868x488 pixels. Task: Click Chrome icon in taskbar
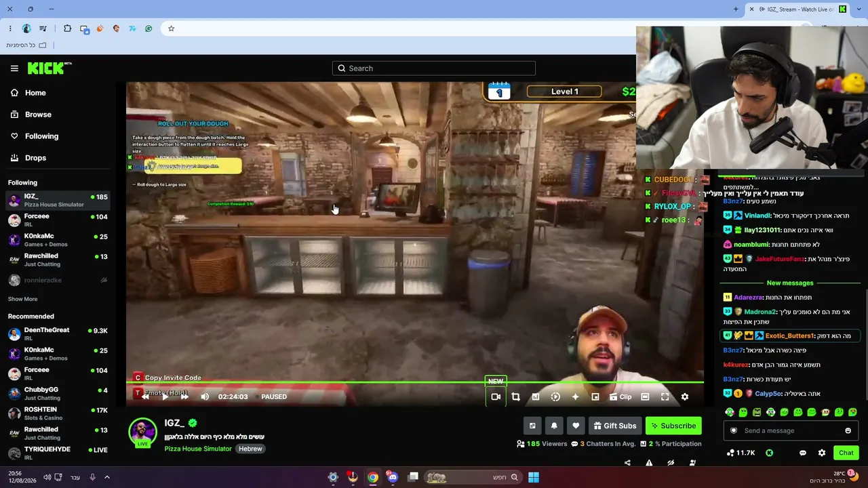click(373, 477)
